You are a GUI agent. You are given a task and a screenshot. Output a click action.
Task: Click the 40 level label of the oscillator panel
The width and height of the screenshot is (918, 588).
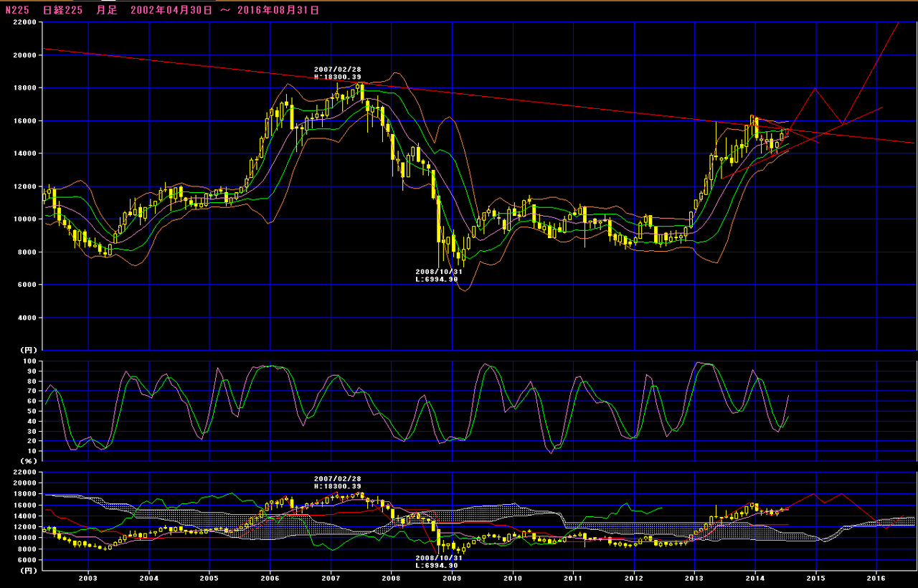[31, 422]
